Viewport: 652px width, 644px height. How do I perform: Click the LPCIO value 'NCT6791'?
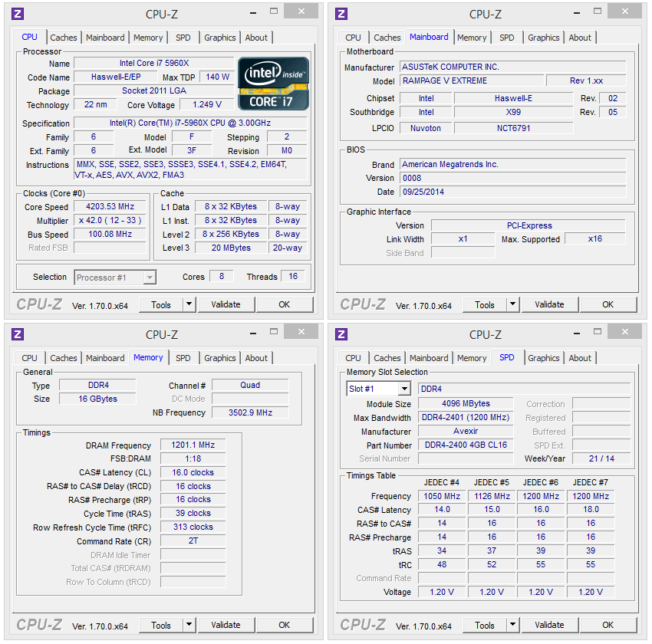513,128
